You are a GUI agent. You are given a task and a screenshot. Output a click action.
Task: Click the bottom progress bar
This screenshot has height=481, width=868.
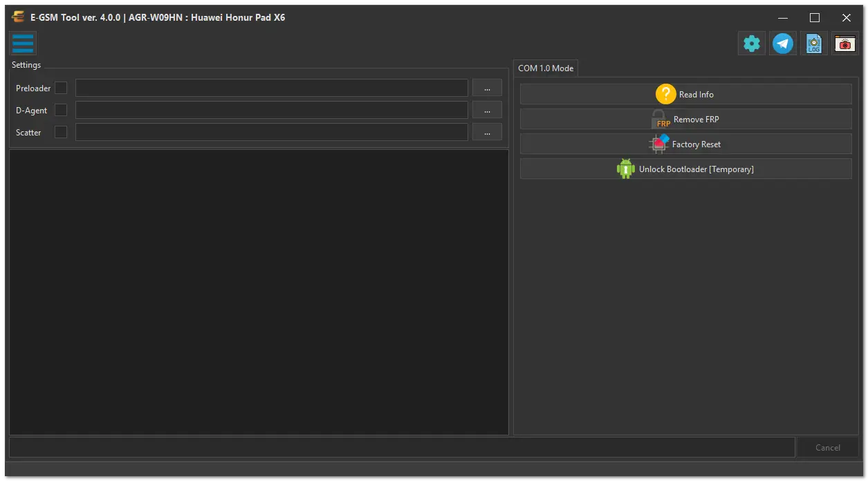[x=401, y=447]
